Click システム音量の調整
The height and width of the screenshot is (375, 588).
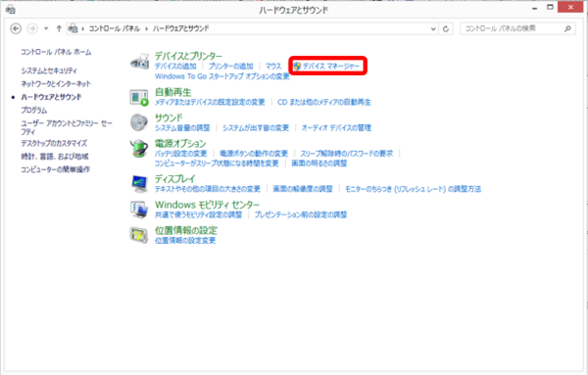[x=182, y=128]
